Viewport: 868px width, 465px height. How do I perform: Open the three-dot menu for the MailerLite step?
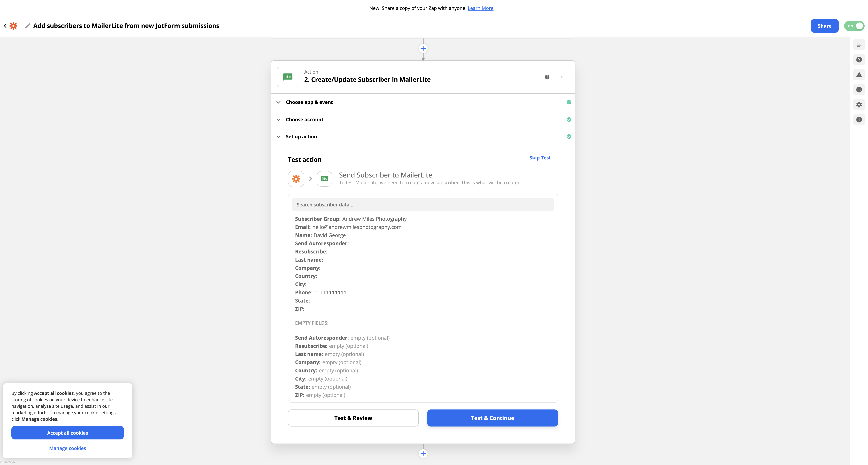point(561,77)
